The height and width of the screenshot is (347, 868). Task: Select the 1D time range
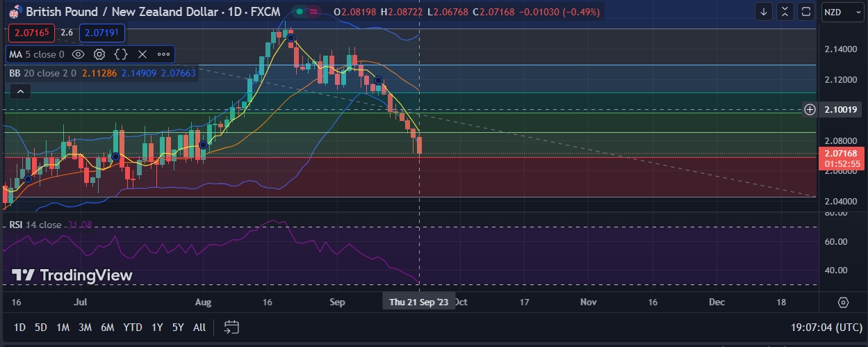pyautogui.click(x=20, y=327)
